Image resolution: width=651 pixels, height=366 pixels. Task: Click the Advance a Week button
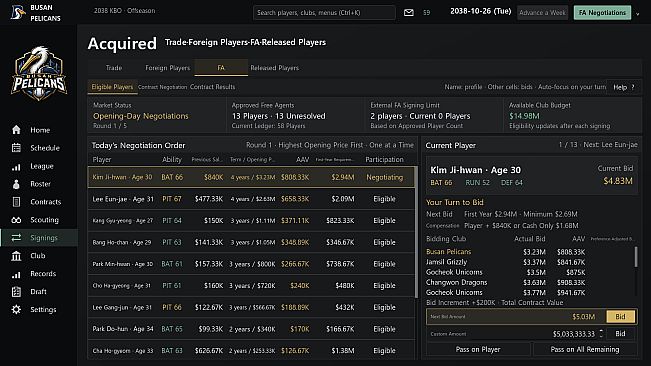(542, 12)
